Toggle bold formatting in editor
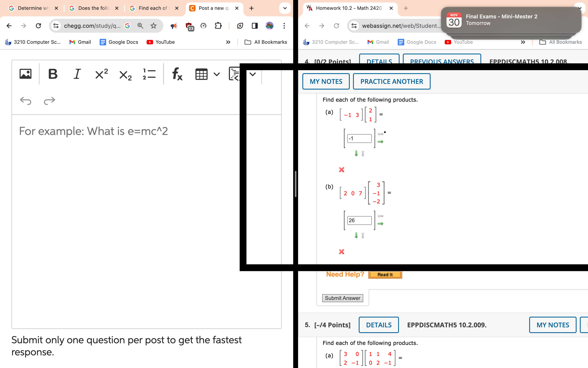Image resolution: width=588 pixels, height=368 pixels. point(53,74)
